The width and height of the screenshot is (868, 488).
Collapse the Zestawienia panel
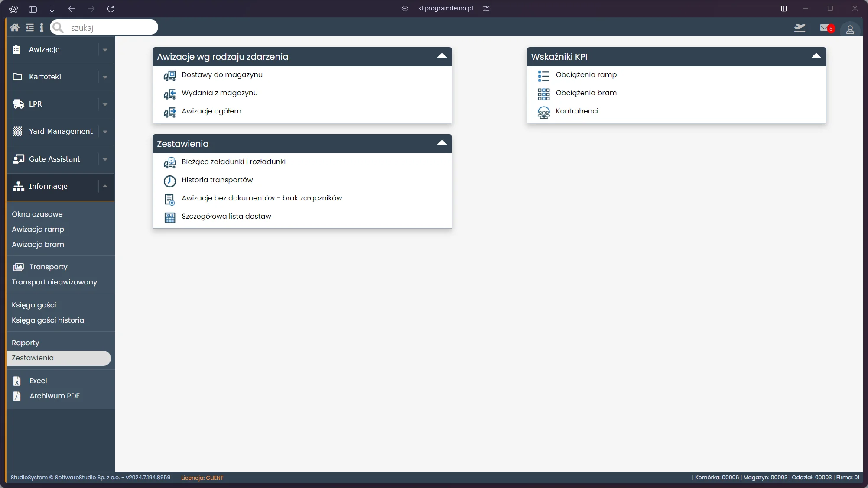[442, 142]
